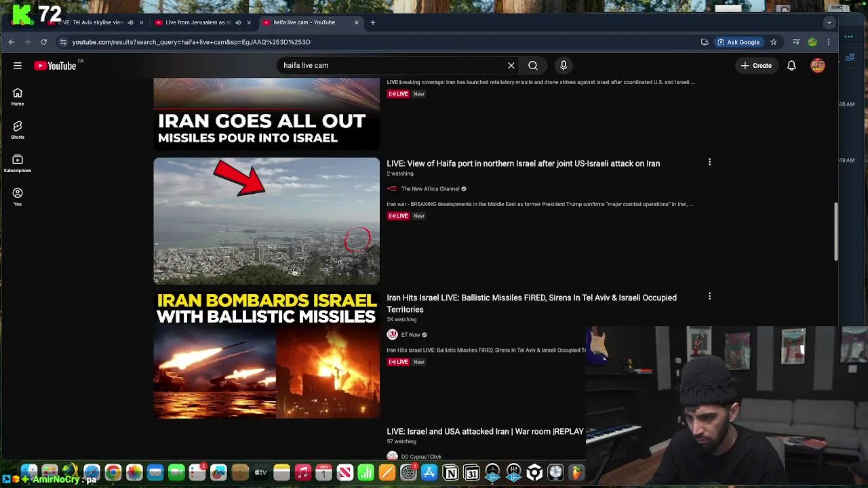Open YouTube hamburger guide menu

click(18, 66)
